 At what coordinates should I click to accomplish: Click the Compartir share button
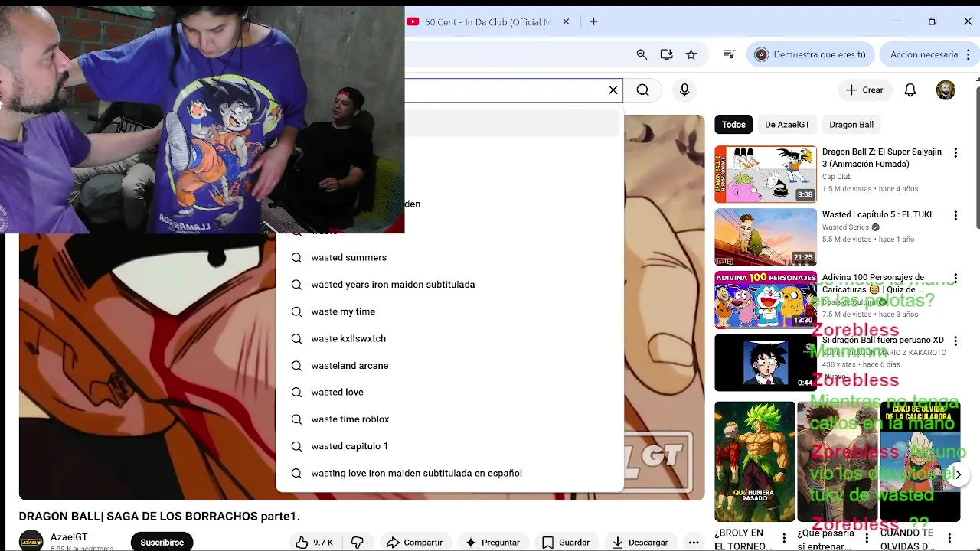click(414, 542)
